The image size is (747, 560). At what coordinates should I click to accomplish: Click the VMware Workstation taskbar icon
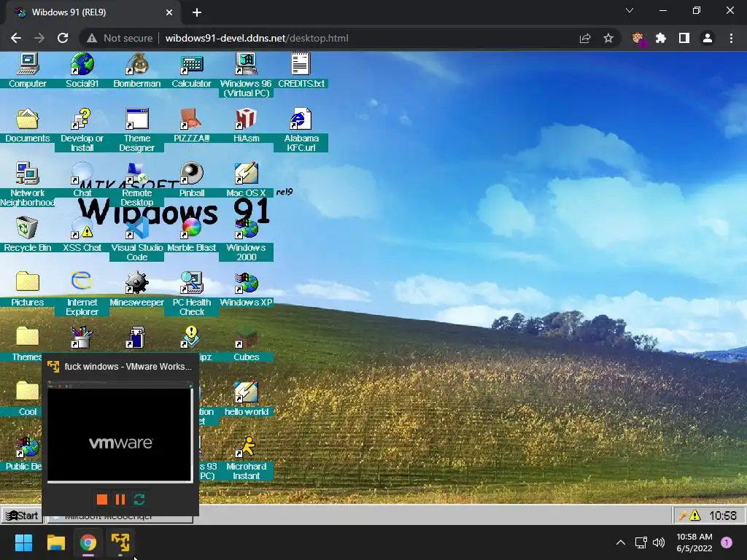click(x=120, y=542)
